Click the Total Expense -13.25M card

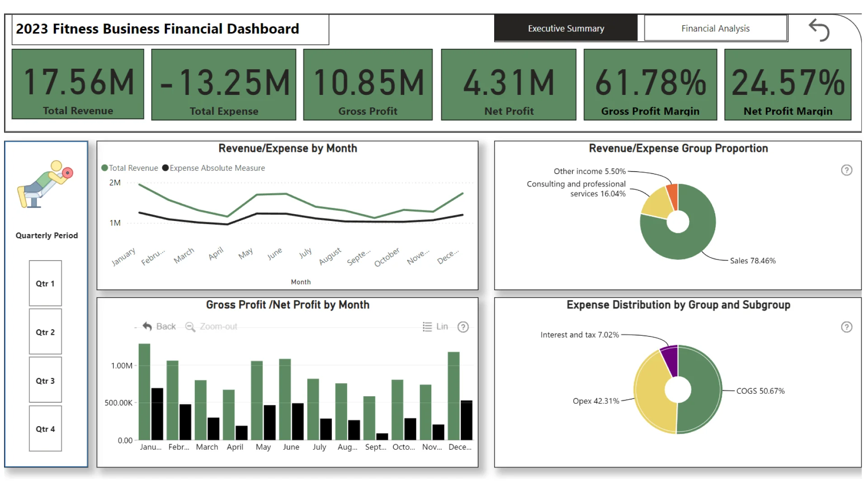[224, 84]
